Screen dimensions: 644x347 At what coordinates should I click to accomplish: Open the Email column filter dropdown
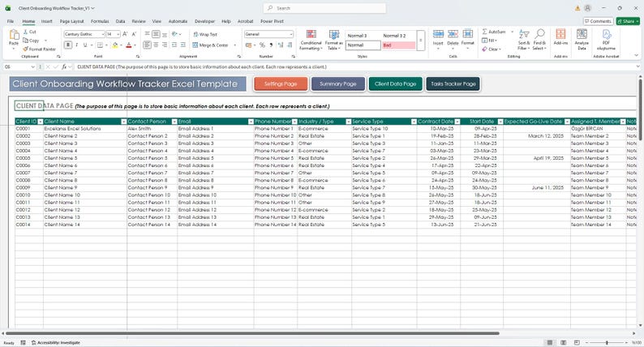point(251,122)
